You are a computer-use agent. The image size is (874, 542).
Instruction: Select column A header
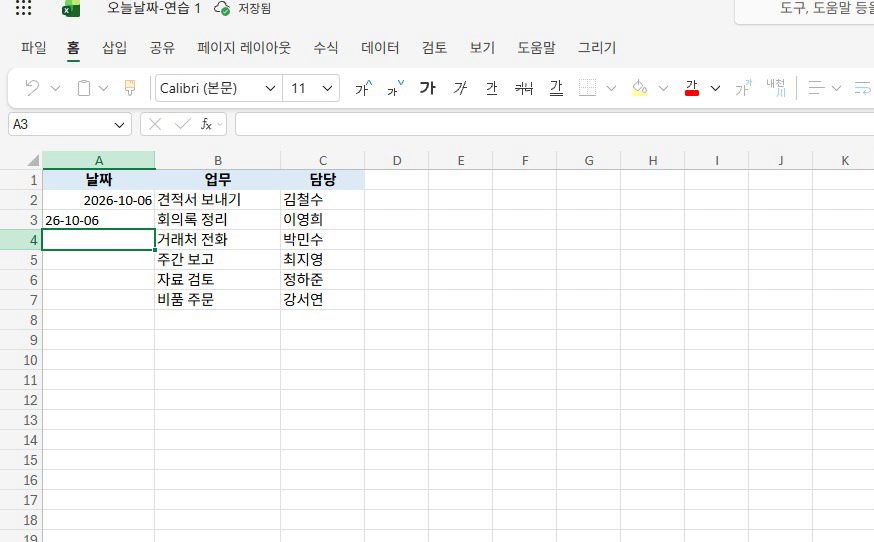pos(99,161)
